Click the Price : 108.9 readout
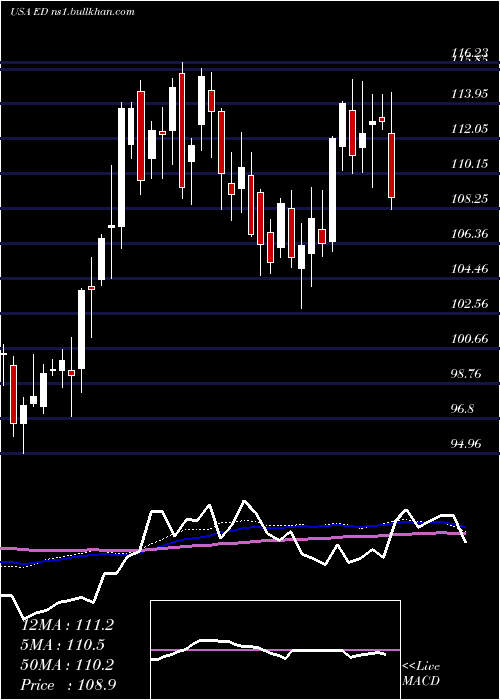Image resolution: width=500 pixels, height=700 pixels. [x=68, y=685]
